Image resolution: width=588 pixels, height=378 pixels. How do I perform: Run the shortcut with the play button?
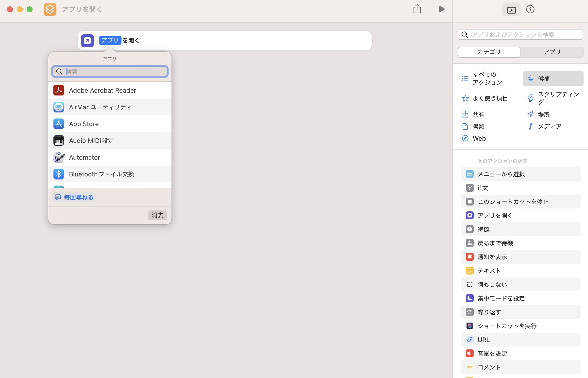pyautogui.click(x=441, y=9)
